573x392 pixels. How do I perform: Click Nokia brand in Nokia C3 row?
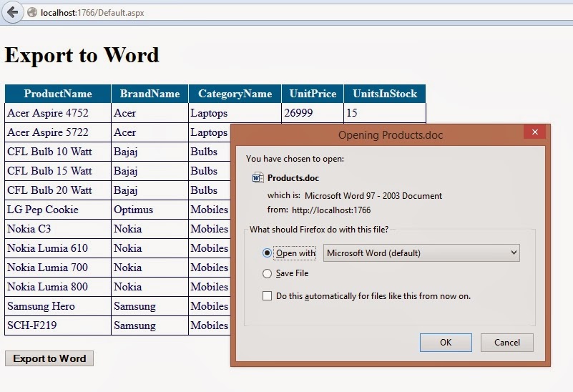pos(150,229)
